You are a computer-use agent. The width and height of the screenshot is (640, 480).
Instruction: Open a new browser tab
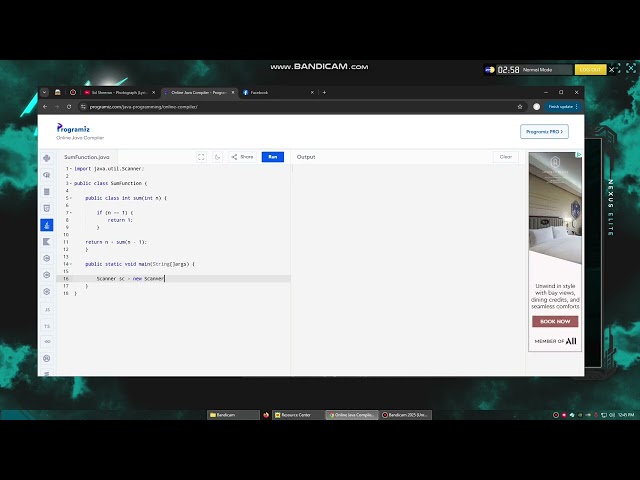324,93
